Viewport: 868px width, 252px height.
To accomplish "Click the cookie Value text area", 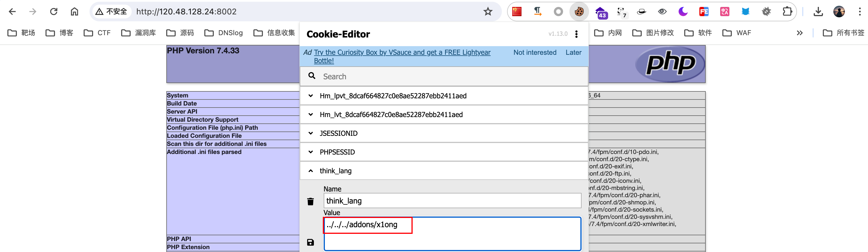I will click(x=452, y=234).
